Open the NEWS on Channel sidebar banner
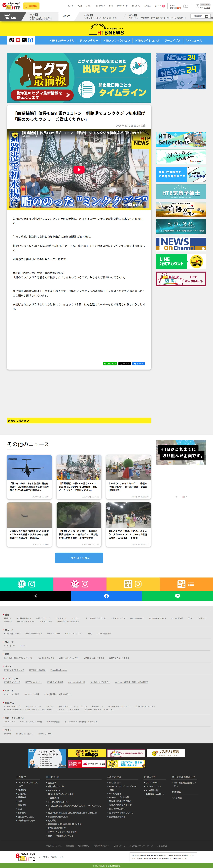Screen dimensions: 213x868 (x=181, y=244)
